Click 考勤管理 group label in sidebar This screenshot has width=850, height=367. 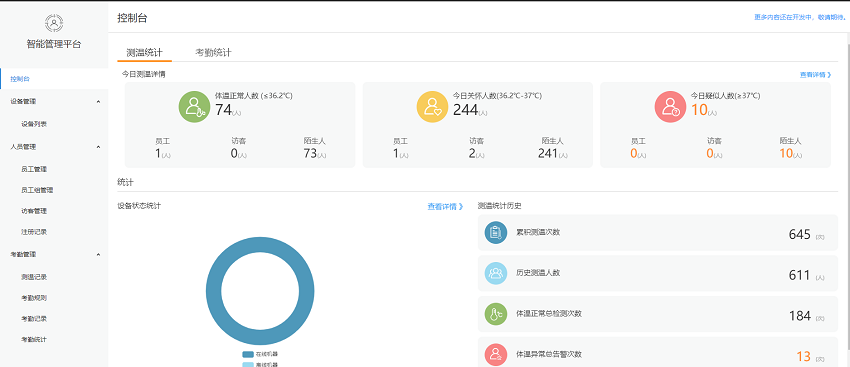[x=23, y=254]
